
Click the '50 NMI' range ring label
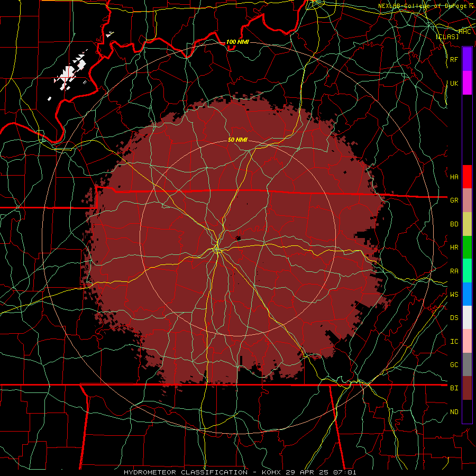[237, 140]
